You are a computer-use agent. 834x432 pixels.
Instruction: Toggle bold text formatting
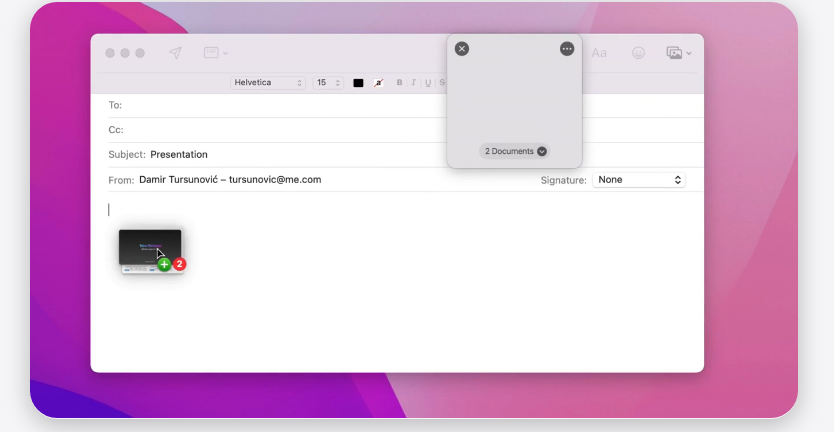[x=399, y=82]
